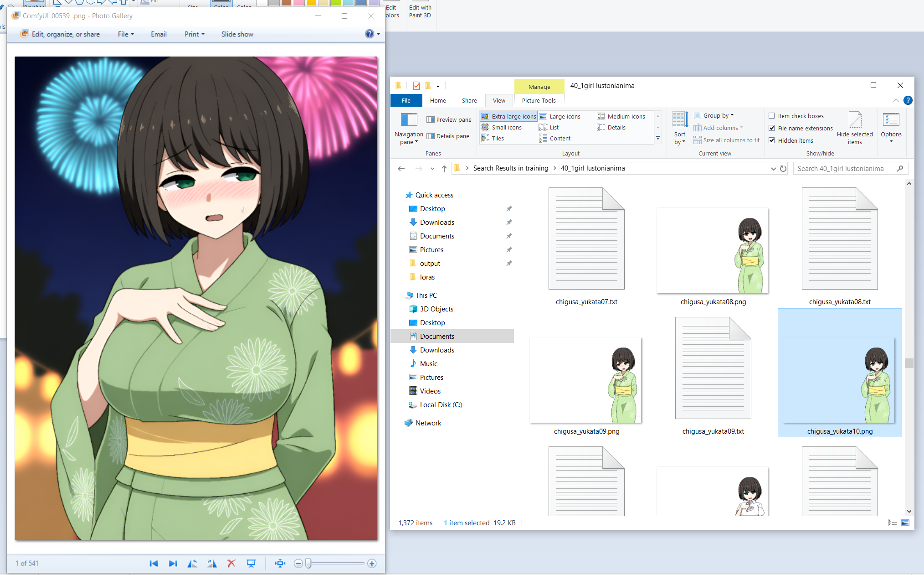924x575 pixels.
Task: Open the Sort by dropdown
Action: (680, 129)
